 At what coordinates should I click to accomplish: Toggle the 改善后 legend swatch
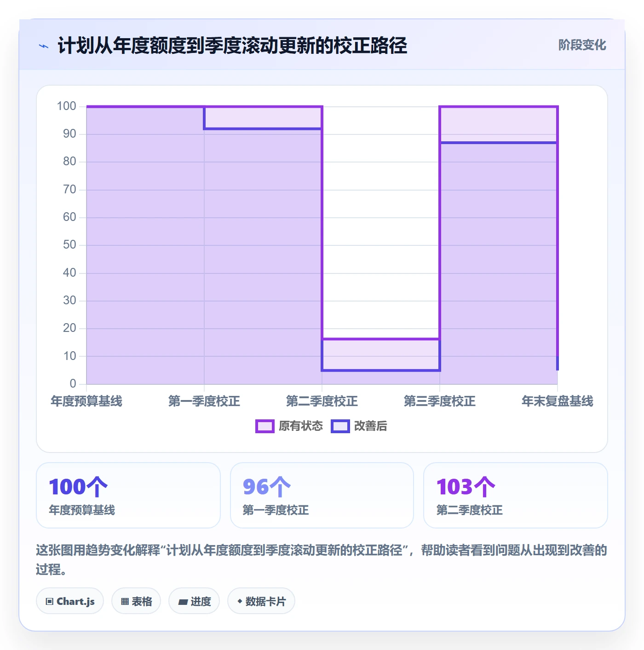coord(340,426)
